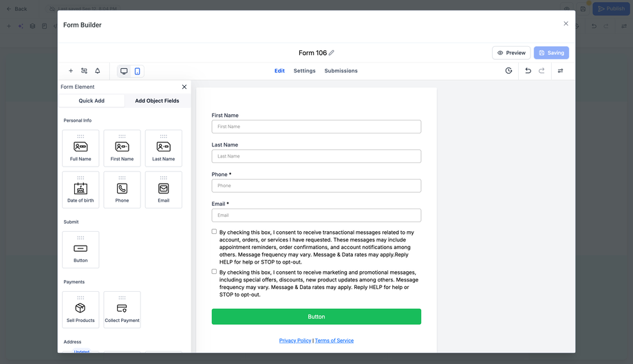633x364 pixels.
Task: Open the sliders settings icon
Action: [x=561, y=71]
